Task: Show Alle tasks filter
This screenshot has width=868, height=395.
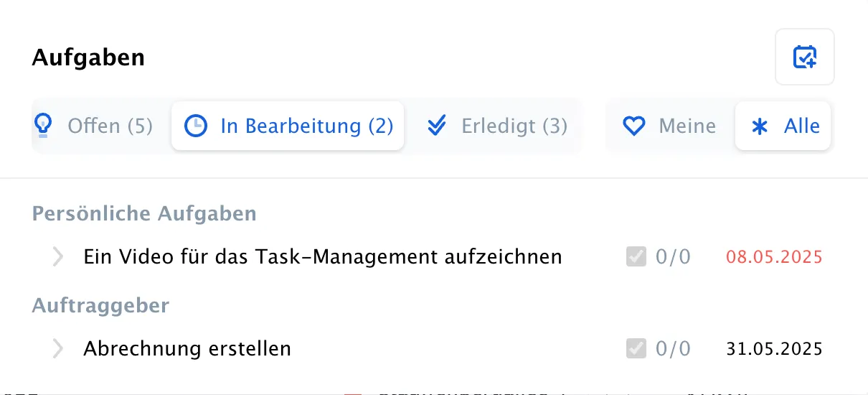Action: [x=783, y=126]
